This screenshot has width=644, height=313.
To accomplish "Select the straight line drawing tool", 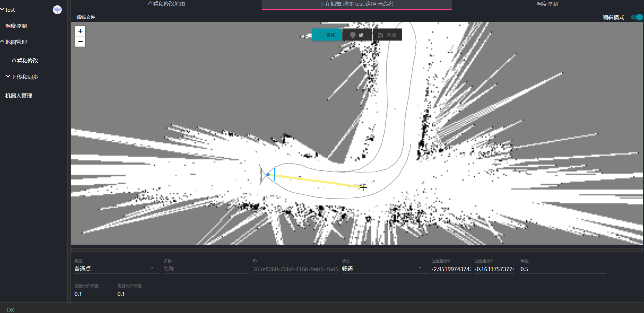I will (x=327, y=35).
